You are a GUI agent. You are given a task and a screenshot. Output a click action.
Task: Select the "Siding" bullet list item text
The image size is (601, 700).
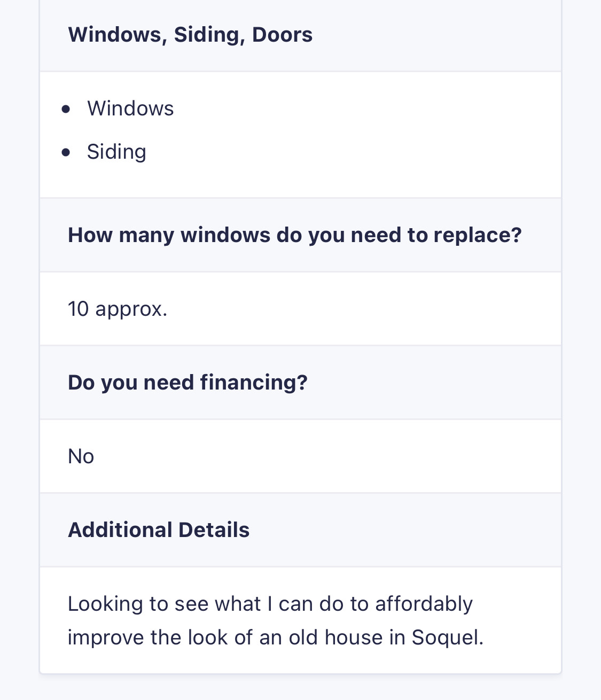click(116, 152)
